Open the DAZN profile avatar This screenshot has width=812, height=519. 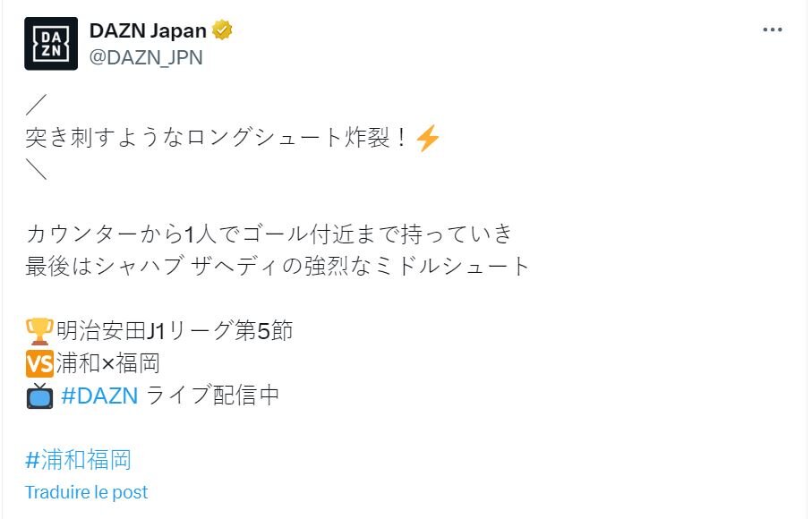click(50, 43)
